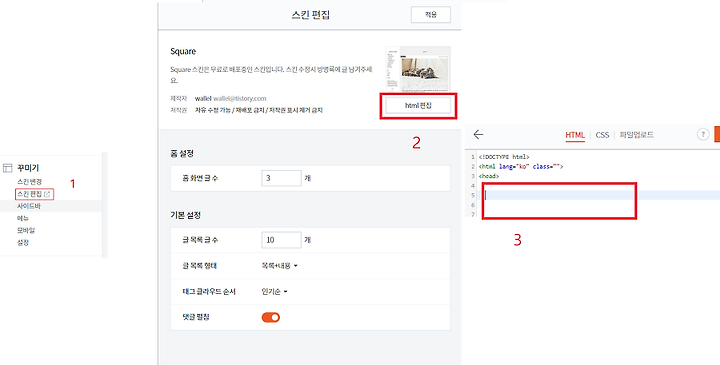Switch to the 파일업로드 tab
Viewport: 720px width, 365px height.
(x=636, y=135)
